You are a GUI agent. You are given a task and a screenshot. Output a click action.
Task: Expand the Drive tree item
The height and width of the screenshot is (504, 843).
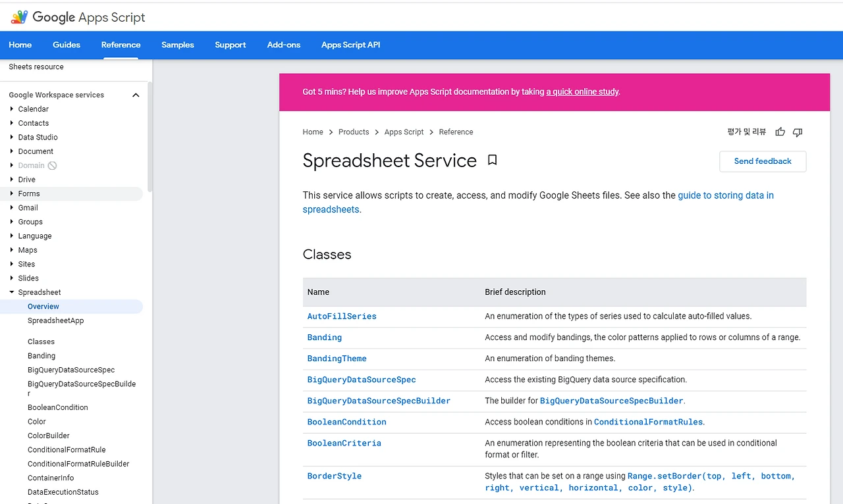pos(12,180)
